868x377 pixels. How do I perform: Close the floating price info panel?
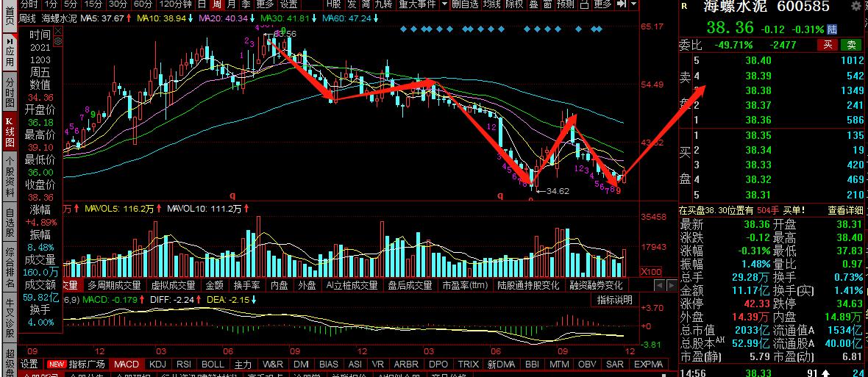coord(58,31)
